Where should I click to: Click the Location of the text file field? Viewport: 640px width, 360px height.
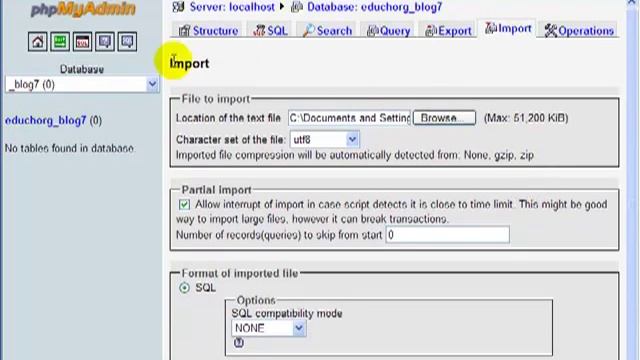tap(349, 118)
